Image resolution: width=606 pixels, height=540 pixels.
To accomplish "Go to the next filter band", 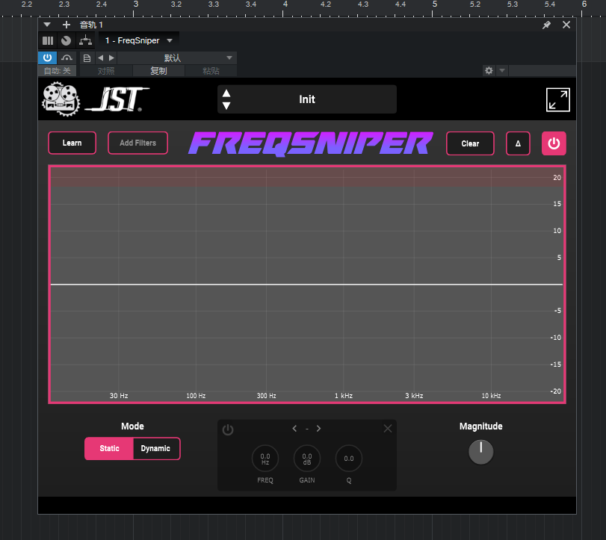I will 318,429.
